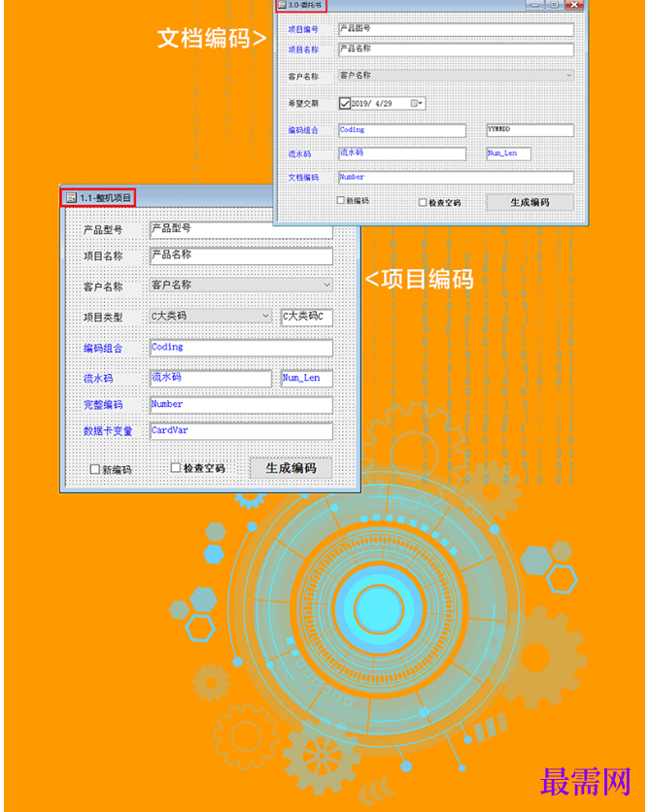Click 生成编码 button in the 3.0 window
The width and height of the screenshot is (649, 812).
click(529, 202)
